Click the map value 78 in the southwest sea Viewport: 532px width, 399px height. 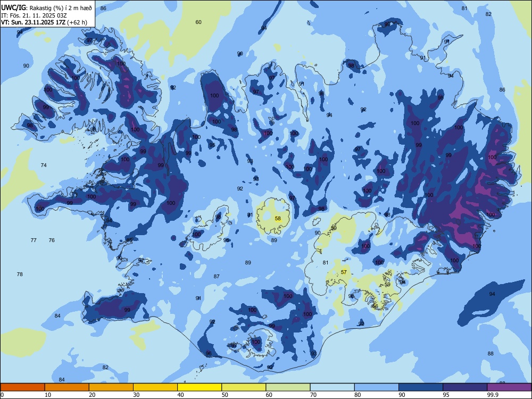(x=20, y=274)
